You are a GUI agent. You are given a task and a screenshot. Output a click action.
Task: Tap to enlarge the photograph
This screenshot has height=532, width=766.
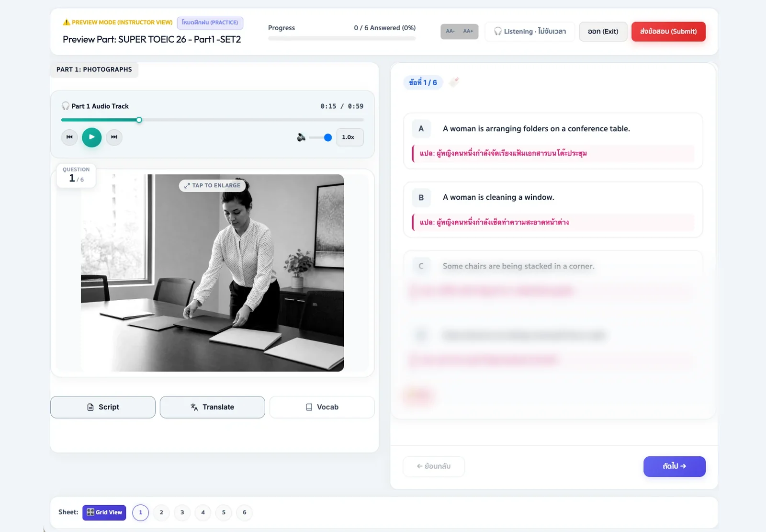coord(213,186)
